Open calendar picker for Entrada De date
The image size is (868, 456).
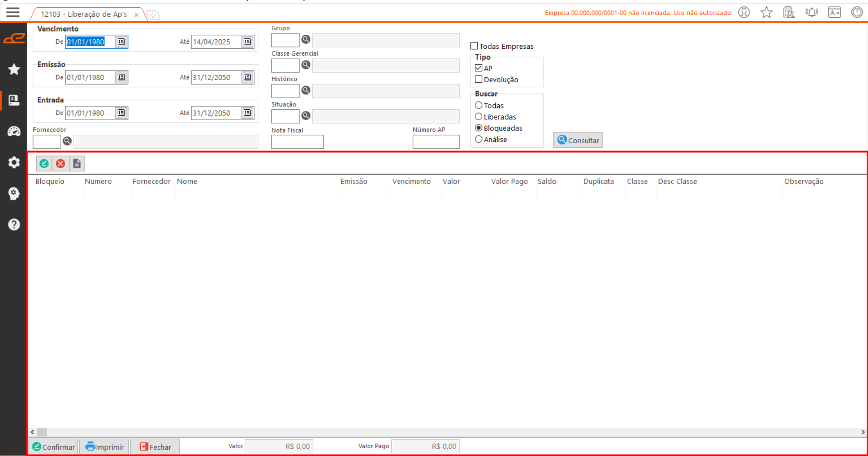[121, 113]
